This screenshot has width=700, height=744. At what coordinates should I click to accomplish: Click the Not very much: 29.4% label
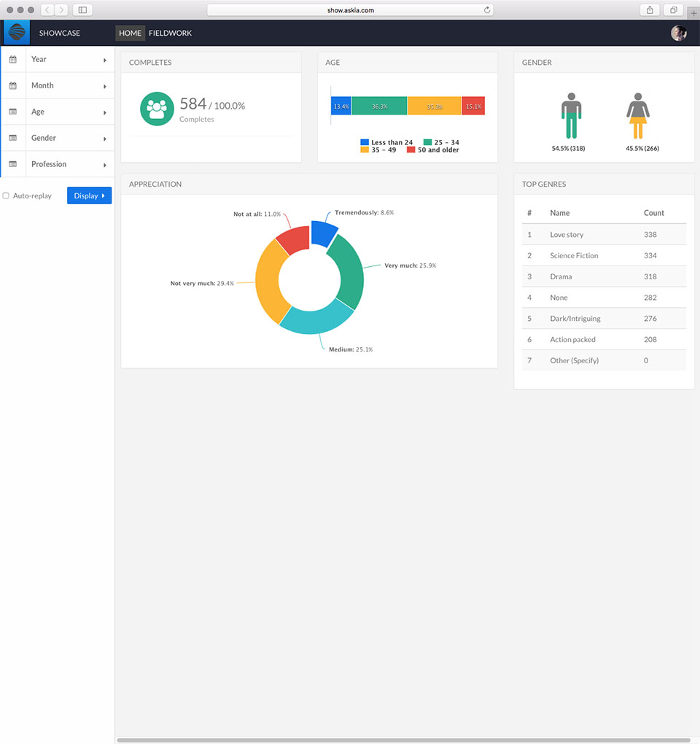[x=202, y=283]
